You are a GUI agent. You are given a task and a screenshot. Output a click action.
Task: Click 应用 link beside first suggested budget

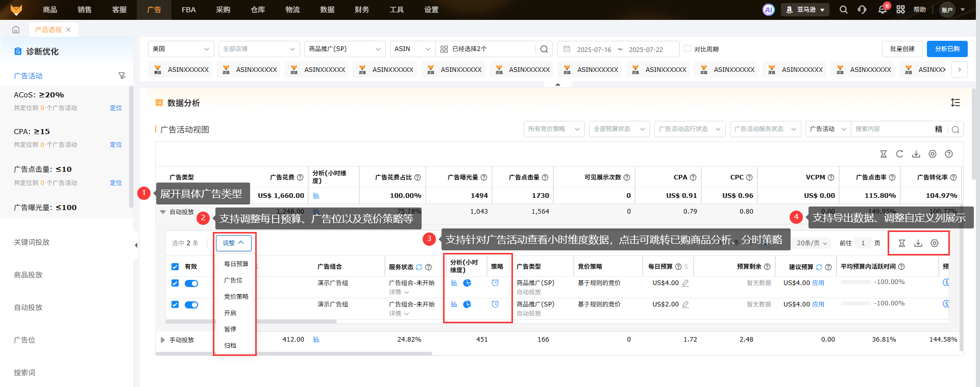tap(818, 283)
